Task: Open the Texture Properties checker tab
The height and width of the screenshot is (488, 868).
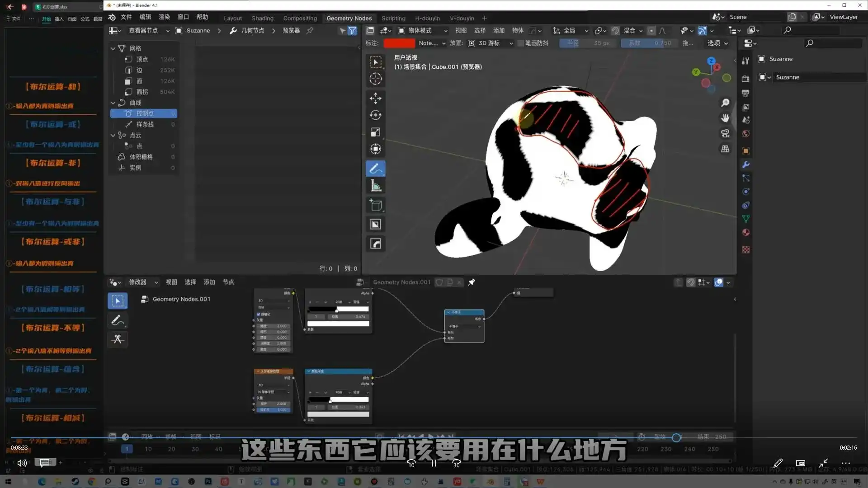Action: coord(746,249)
